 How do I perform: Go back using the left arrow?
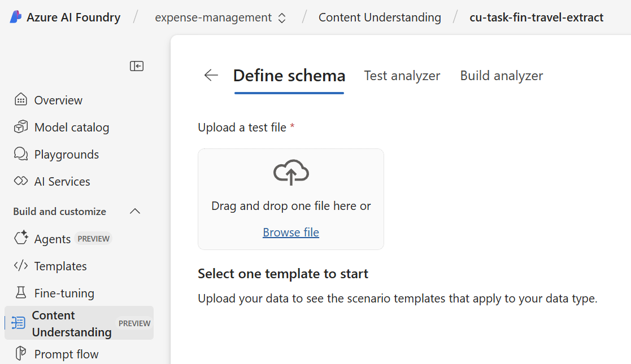pos(211,75)
